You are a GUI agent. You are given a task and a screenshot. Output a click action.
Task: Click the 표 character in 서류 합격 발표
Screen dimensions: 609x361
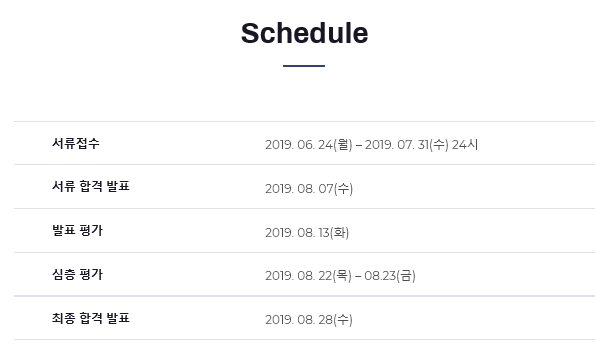(x=124, y=187)
